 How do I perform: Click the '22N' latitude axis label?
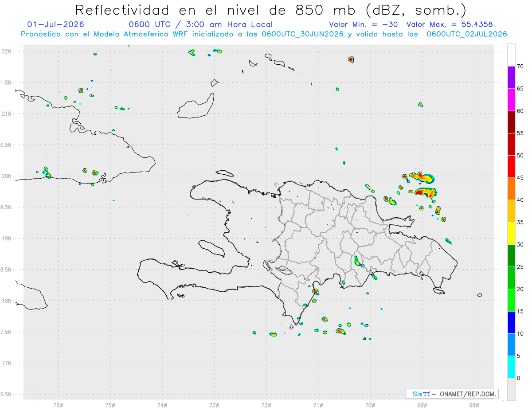[8, 51]
